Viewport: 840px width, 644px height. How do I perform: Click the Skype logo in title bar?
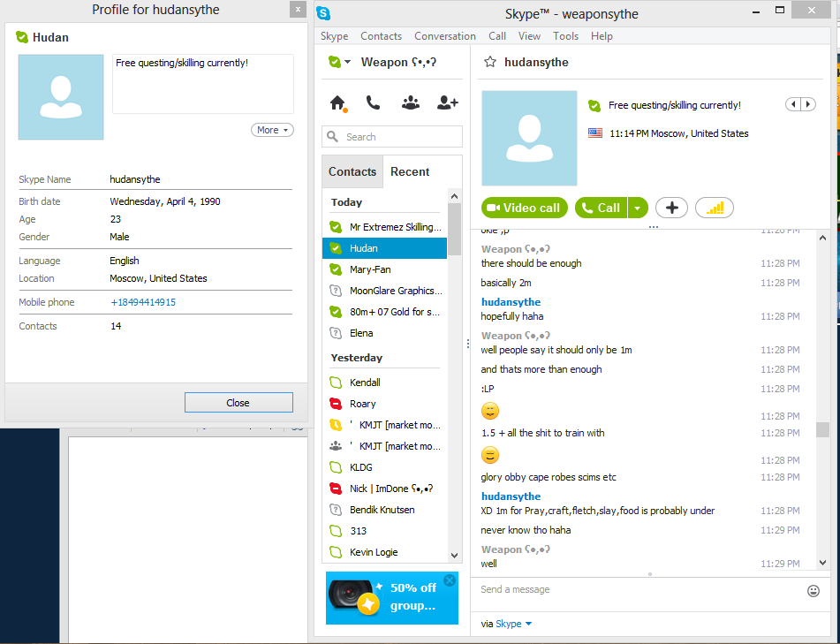pos(323,13)
